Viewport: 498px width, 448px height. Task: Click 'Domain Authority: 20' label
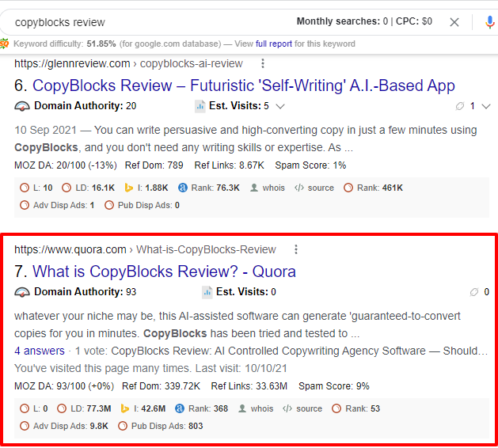[x=86, y=106]
